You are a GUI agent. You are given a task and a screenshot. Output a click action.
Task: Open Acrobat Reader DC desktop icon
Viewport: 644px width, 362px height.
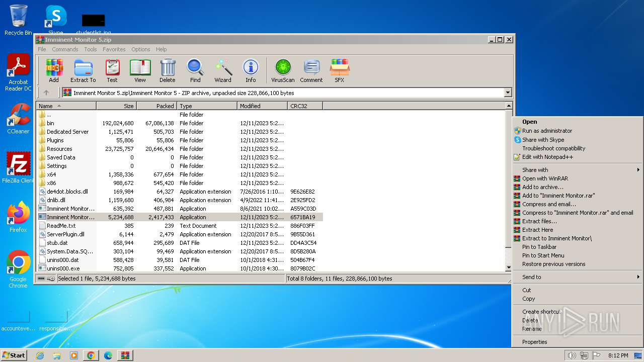(x=18, y=72)
